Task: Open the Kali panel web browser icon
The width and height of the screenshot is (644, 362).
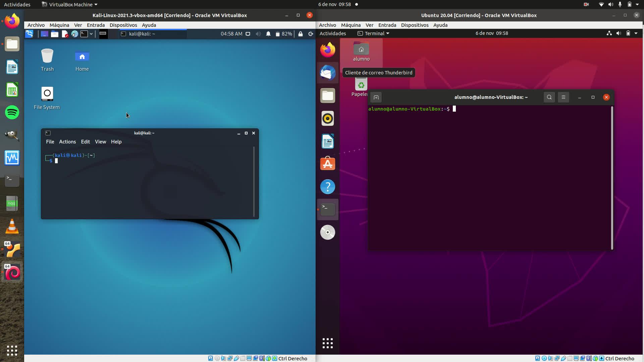Action: (x=74, y=34)
